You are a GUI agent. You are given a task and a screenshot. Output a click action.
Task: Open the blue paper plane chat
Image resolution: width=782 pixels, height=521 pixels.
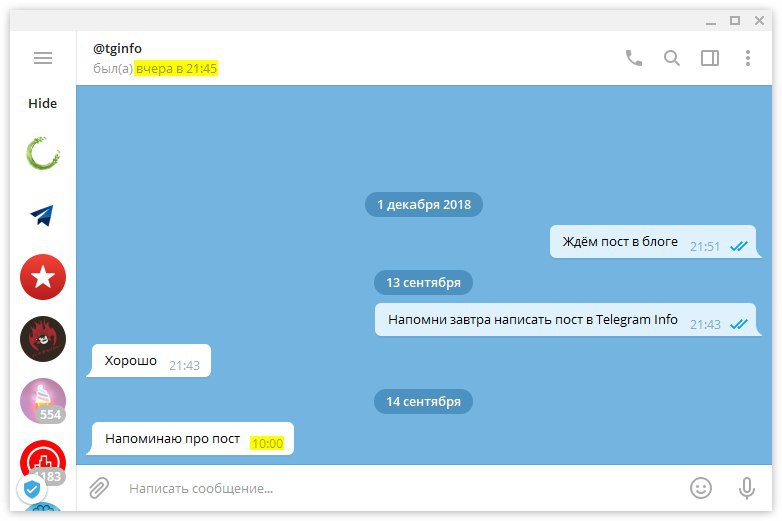(x=42, y=215)
